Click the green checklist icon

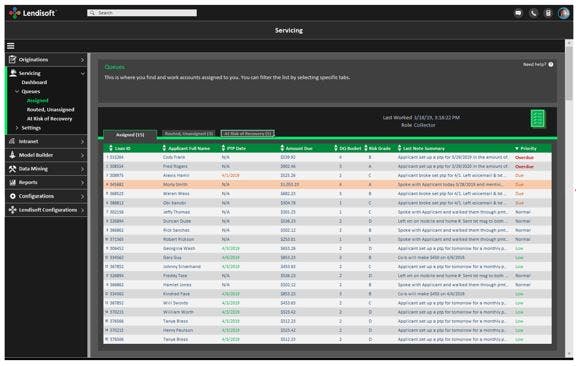pos(537,119)
